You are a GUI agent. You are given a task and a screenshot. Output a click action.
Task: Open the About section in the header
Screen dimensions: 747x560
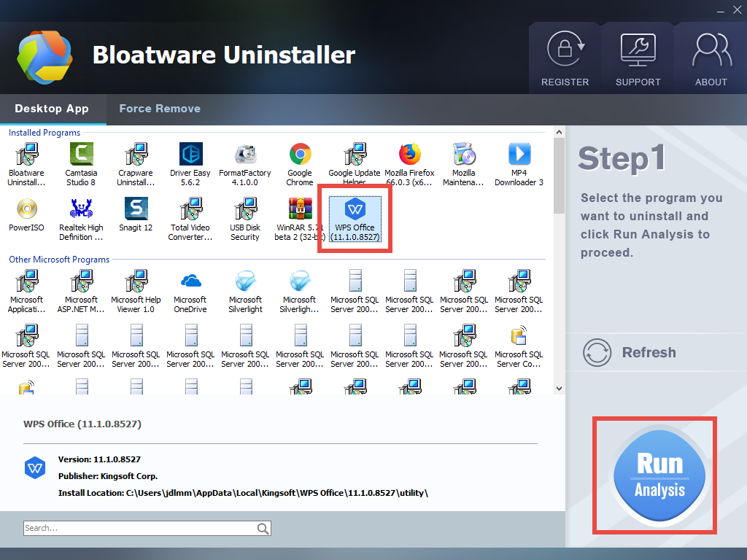coord(711,60)
